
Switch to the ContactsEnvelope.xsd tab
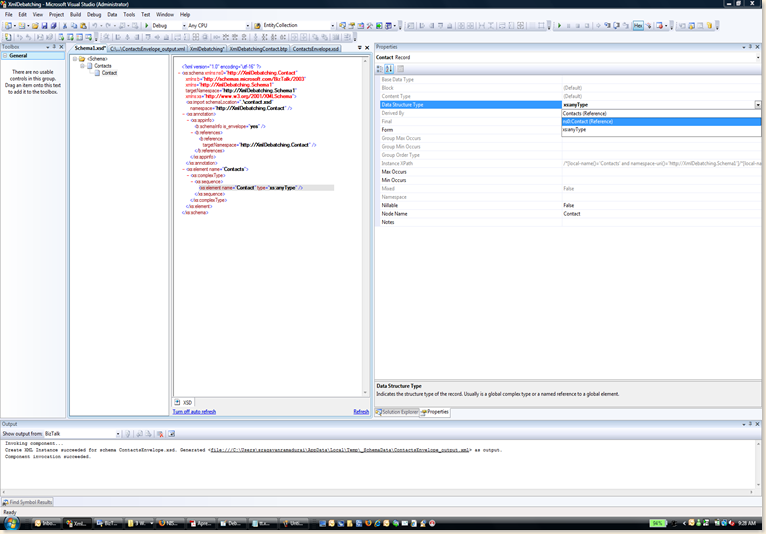(x=316, y=48)
